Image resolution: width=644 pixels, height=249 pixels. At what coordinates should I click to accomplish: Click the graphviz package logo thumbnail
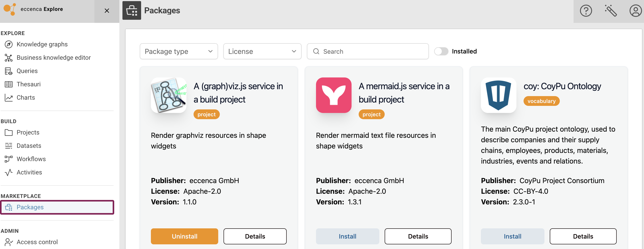click(x=168, y=95)
